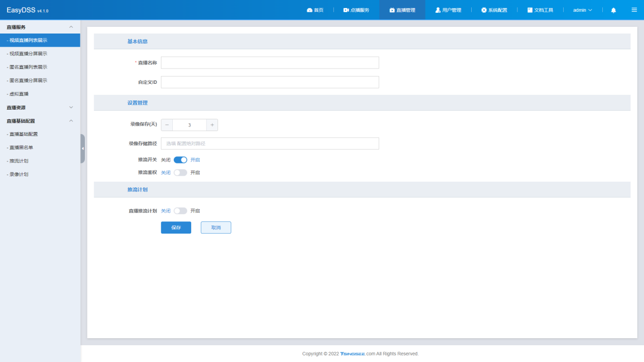
Task: Select 虚拟直播 in the sidebar
Action: tap(19, 94)
